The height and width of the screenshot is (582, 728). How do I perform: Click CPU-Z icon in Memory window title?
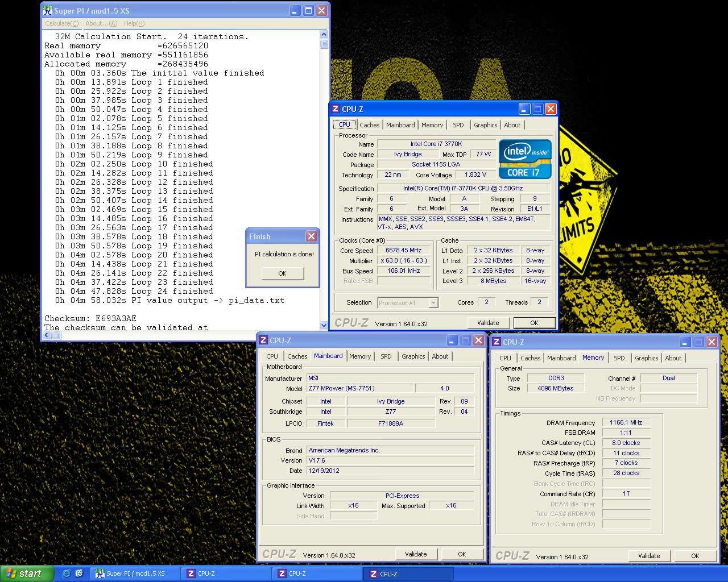click(497, 342)
